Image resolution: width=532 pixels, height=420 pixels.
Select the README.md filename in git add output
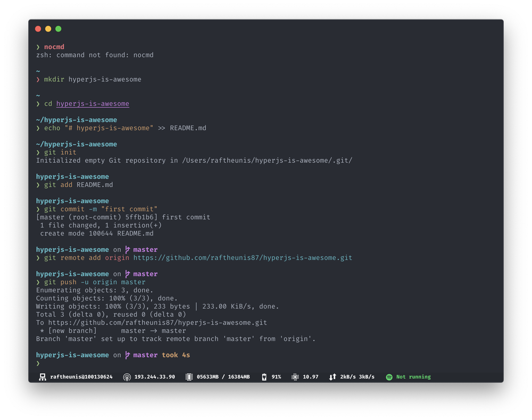[x=95, y=184]
